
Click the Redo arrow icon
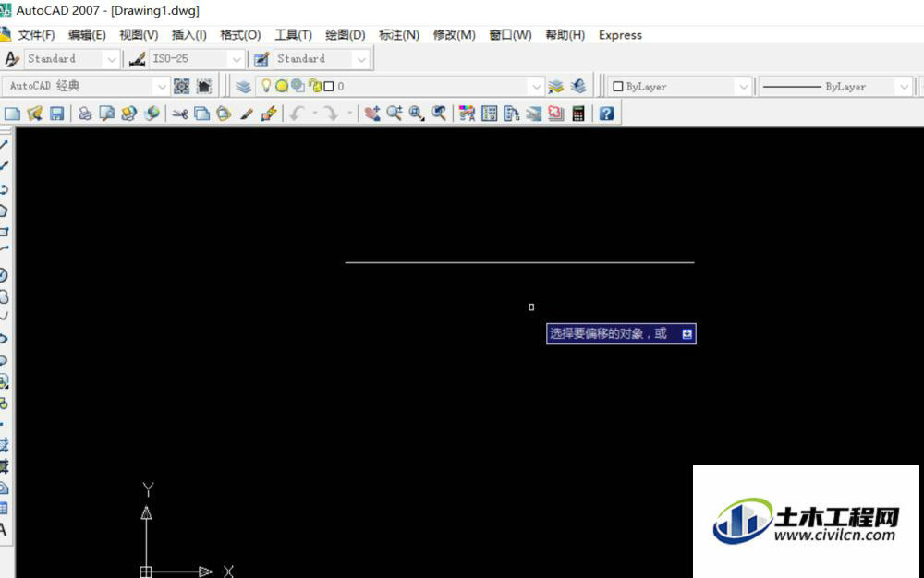coord(331,113)
